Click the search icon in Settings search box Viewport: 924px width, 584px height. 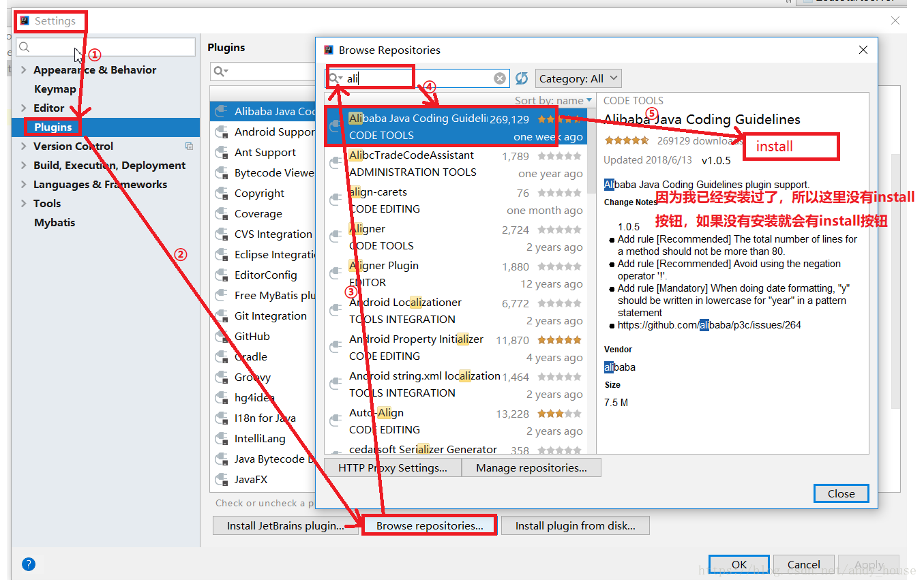point(25,47)
